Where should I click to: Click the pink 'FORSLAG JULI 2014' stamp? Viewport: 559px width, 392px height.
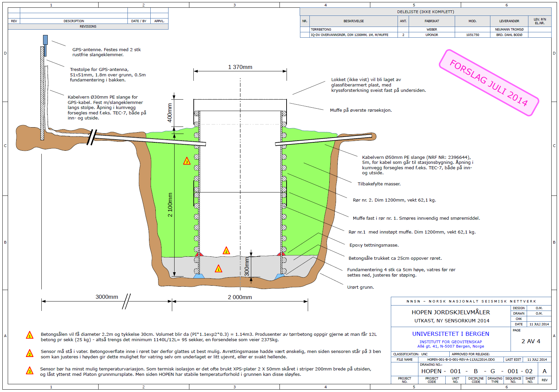(489, 83)
